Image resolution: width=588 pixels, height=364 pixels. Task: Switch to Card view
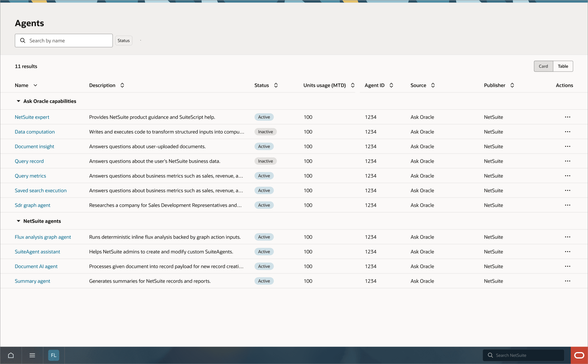pos(543,66)
